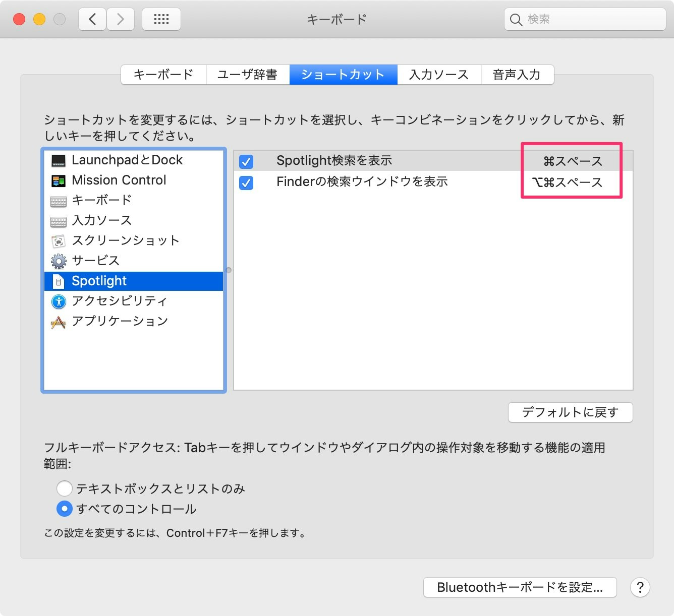The height and width of the screenshot is (616, 674).
Task: Click the アプリケーション icon
Action: tap(59, 322)
